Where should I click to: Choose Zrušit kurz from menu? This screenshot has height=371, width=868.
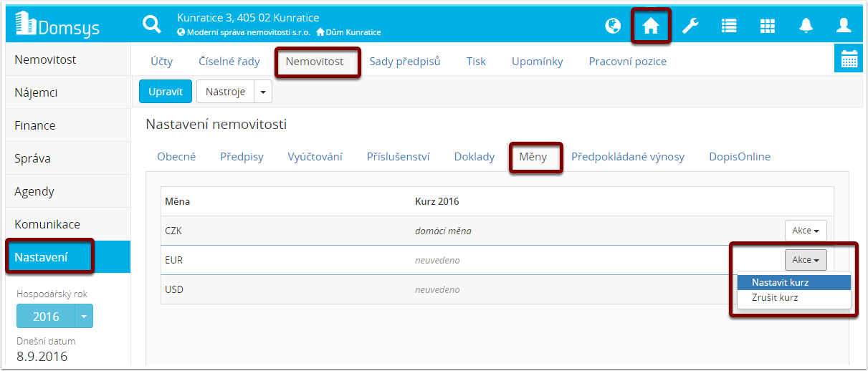pyautogui.click(x=794, y=297)
